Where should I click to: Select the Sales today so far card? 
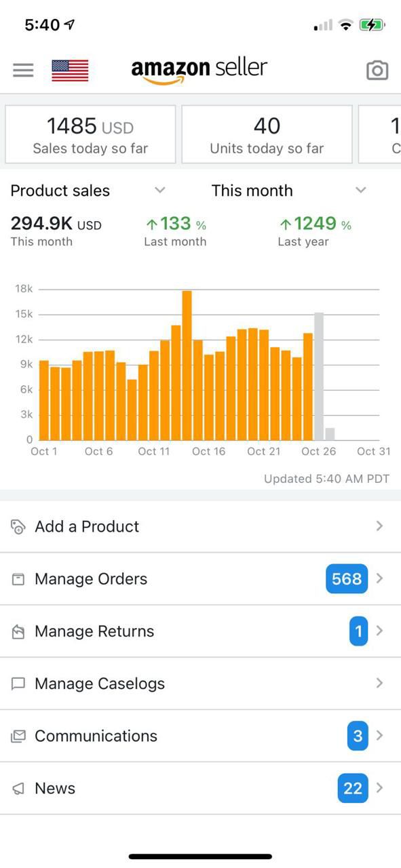90,134
